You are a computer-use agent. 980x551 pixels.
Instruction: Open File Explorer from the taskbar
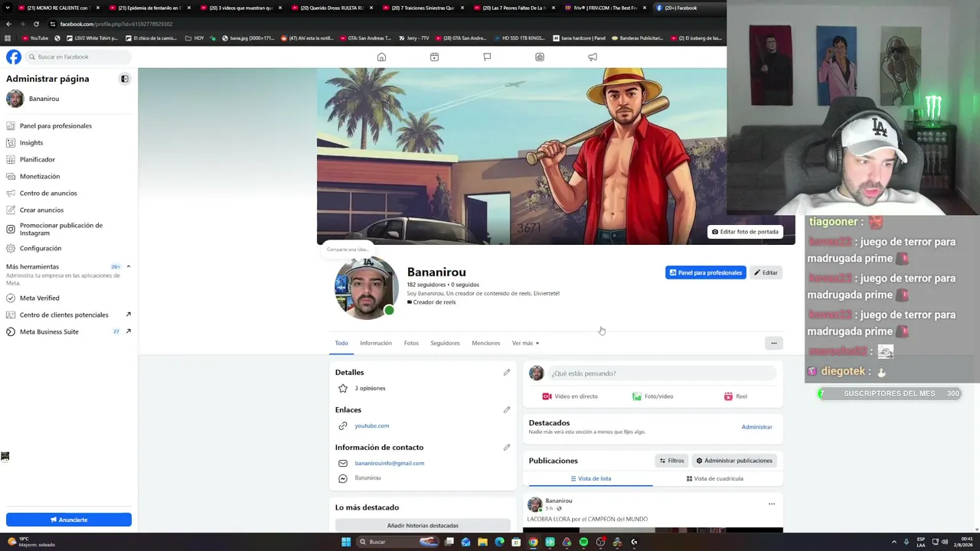click(482, 542)
